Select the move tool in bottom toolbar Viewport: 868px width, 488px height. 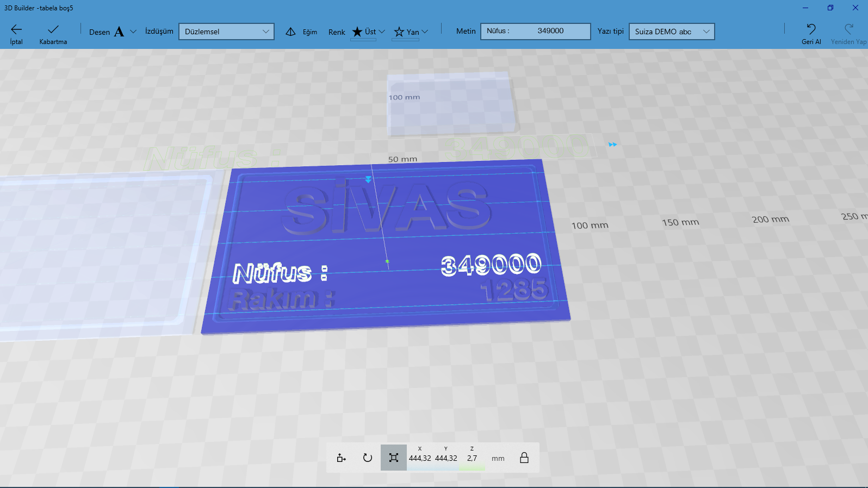pos(342,458)
